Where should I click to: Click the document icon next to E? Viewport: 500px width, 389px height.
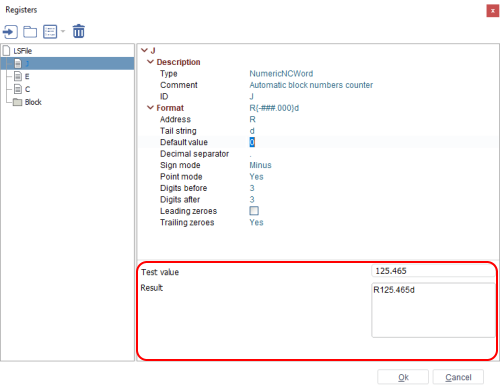pos(18,76)
